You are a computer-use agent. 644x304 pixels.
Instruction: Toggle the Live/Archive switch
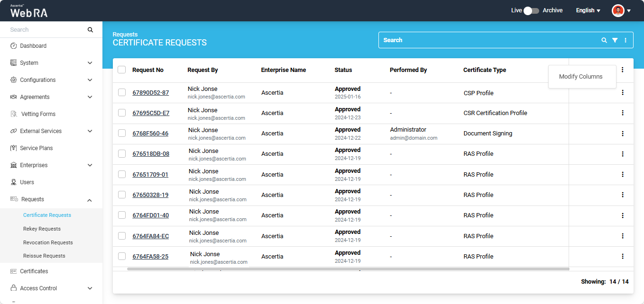click(x=532, y=10)
